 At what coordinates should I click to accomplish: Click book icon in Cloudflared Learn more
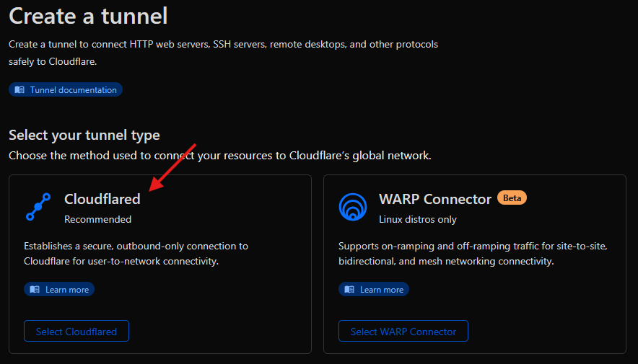(x=35, y=289)
